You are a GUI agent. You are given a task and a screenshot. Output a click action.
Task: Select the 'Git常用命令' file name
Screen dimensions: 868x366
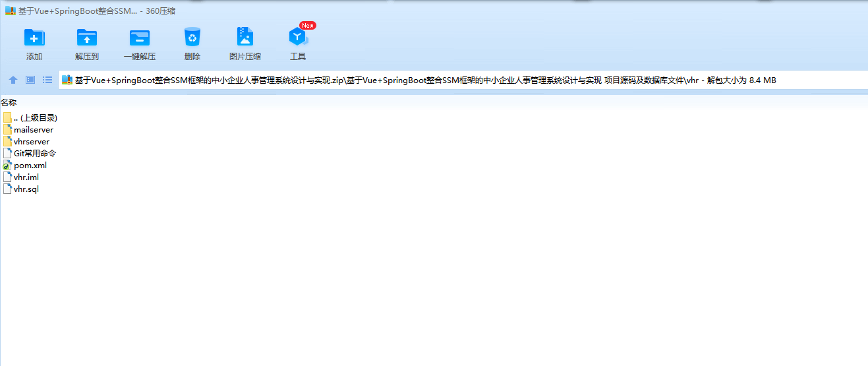tap(35, 153)
